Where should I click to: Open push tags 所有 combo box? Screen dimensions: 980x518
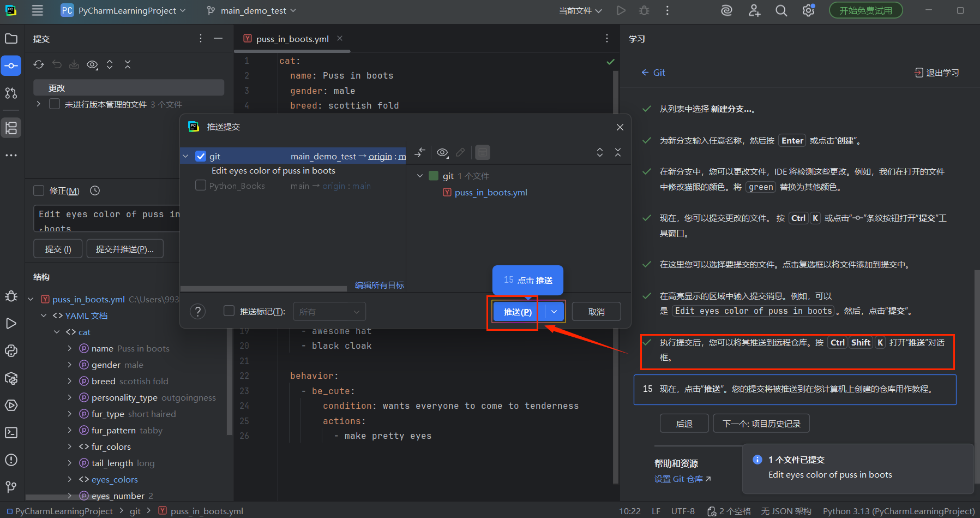pos(329,312)
